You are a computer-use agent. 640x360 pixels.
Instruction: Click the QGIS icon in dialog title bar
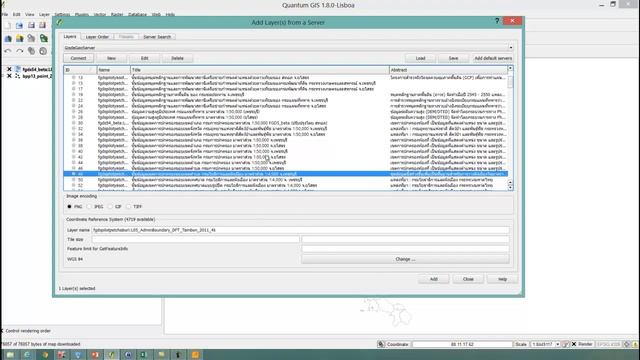[x=60, y=22]
